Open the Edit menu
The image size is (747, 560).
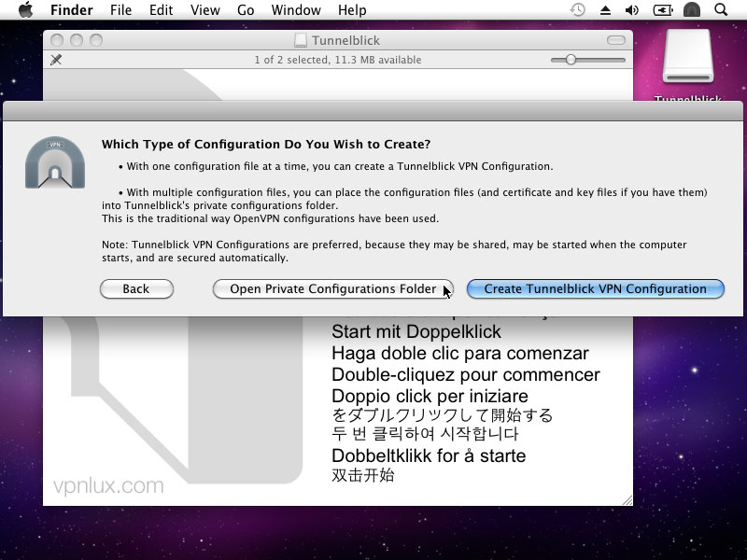[x=161, y=10]
